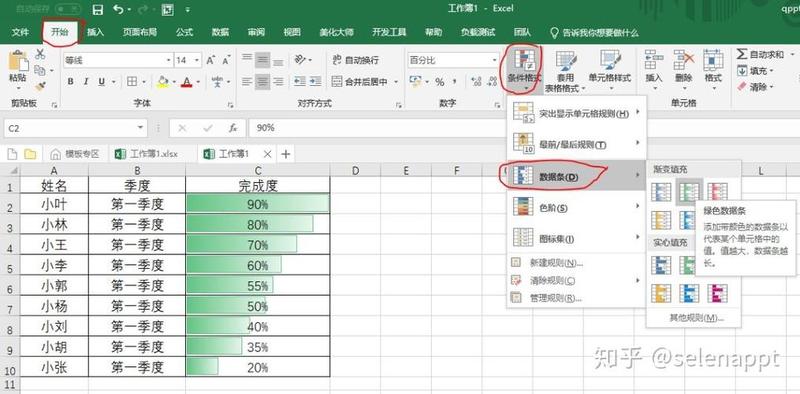Image resolution: width=800 pixels, height=394 pixels.
Task: Click 管理规则 manage rules menu entry
Action: click(577, 298)
